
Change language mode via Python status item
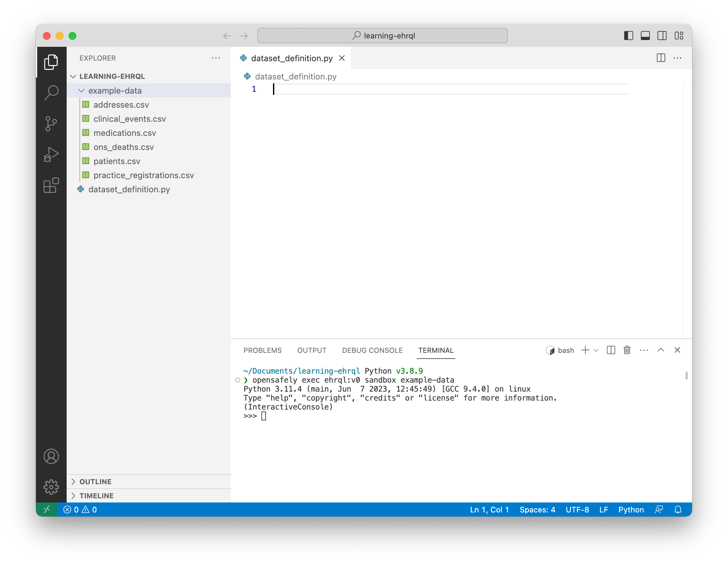(631, 509)
